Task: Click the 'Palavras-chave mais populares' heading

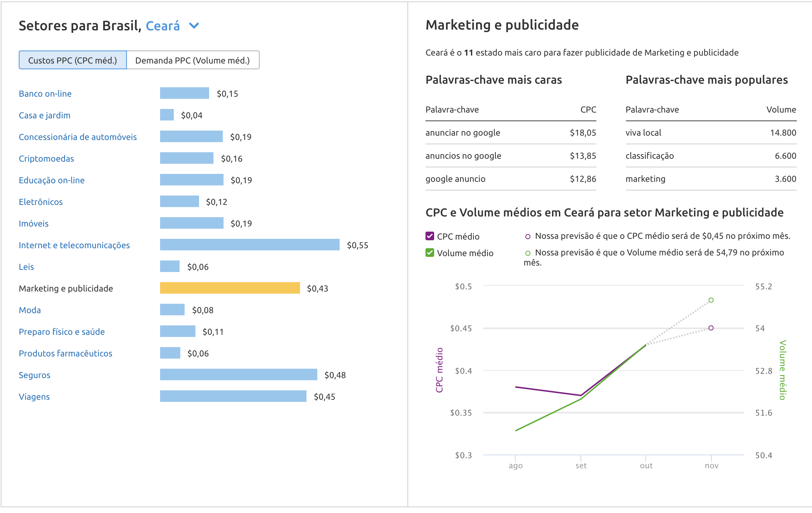Action: [x=707, y=80]
